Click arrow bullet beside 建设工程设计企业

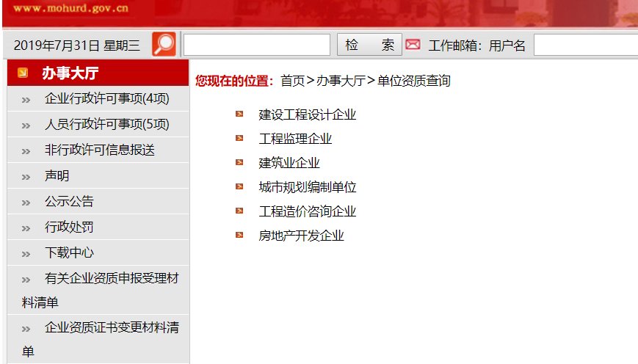click(239, 114)
